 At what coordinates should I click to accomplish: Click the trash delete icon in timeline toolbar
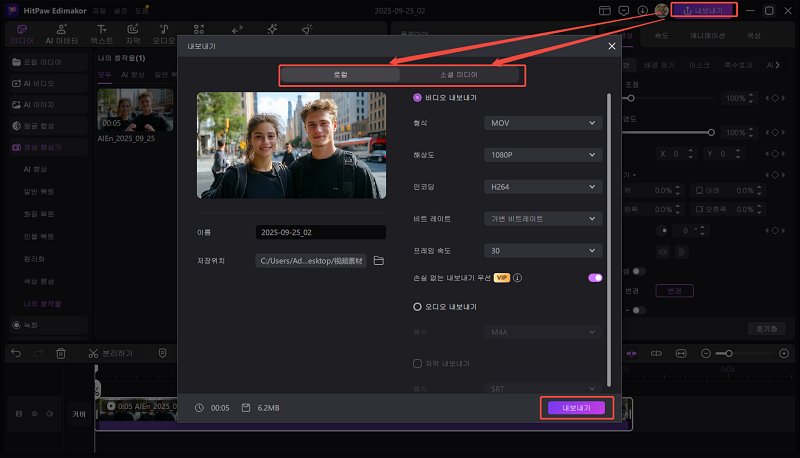[x=61, y=353]
